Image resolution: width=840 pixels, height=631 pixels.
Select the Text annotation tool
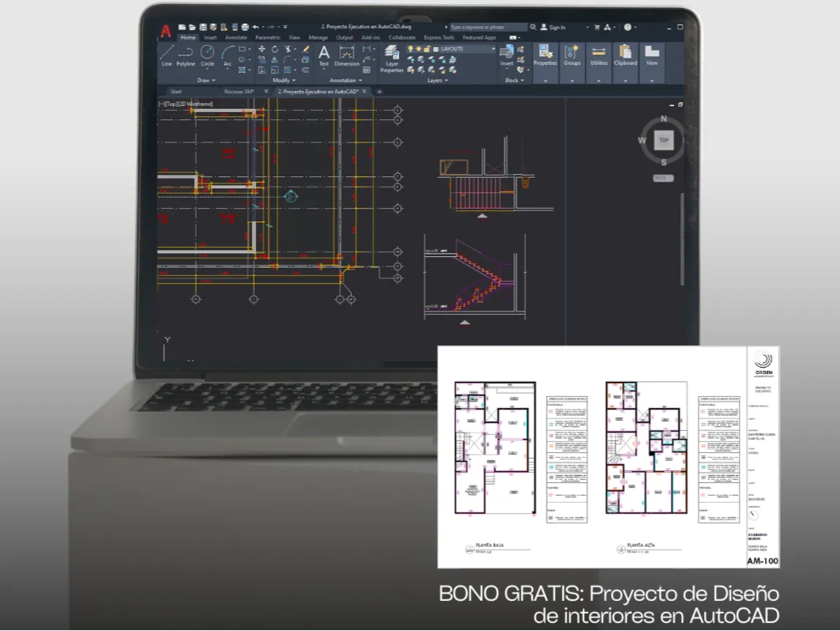[x=323, y=56]
